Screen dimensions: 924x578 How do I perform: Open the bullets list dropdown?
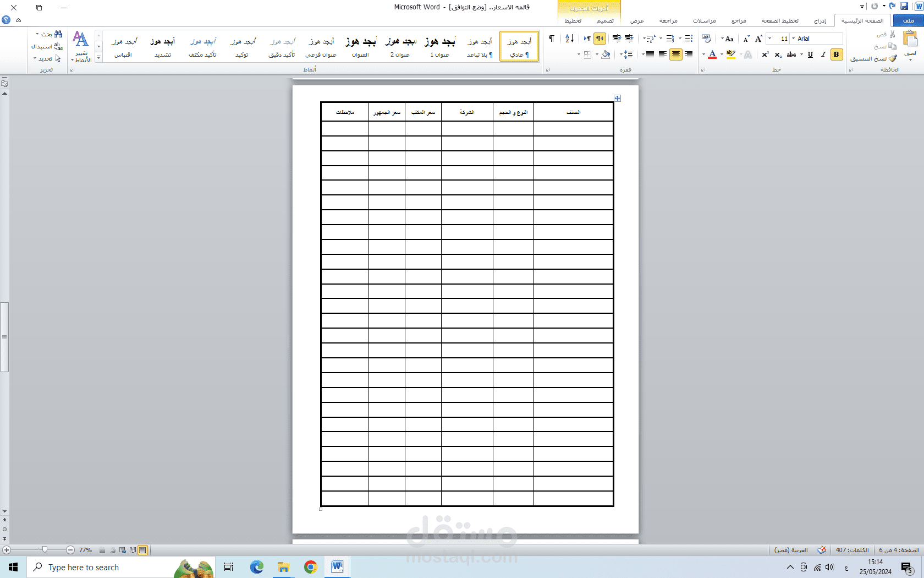point(680,39)
